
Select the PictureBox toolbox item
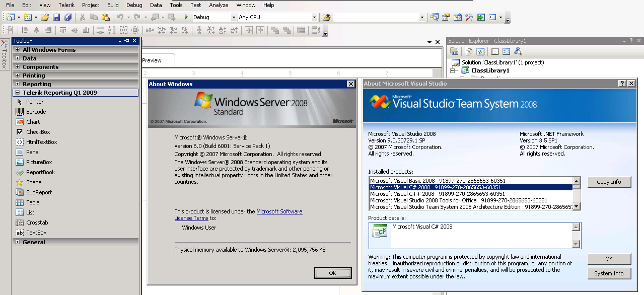(x=76, y=162)
